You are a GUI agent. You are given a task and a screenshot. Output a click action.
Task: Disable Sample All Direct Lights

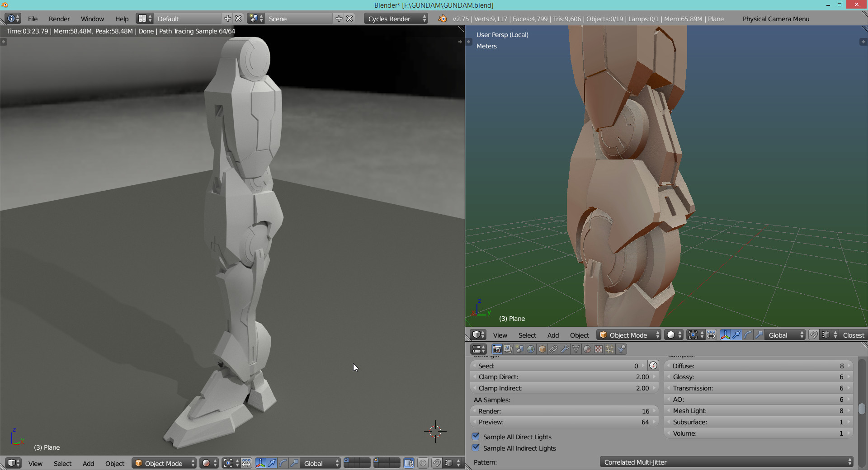[x=476, y=437]
